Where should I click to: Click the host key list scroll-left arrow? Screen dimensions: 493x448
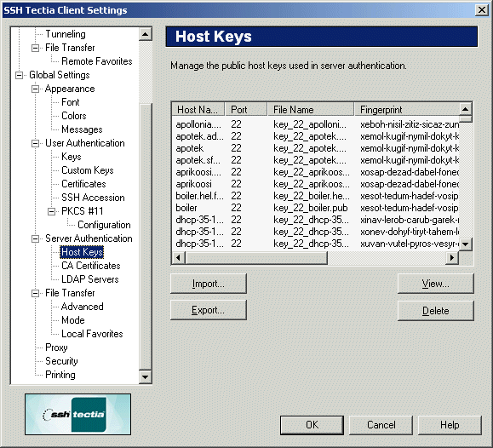point(179,258)
